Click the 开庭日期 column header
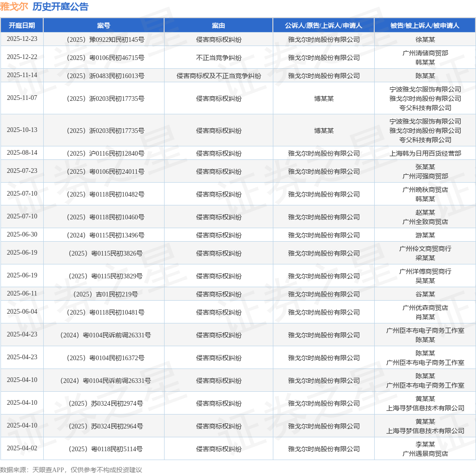This screenshot has height=474, width=476. coord(22,26)
